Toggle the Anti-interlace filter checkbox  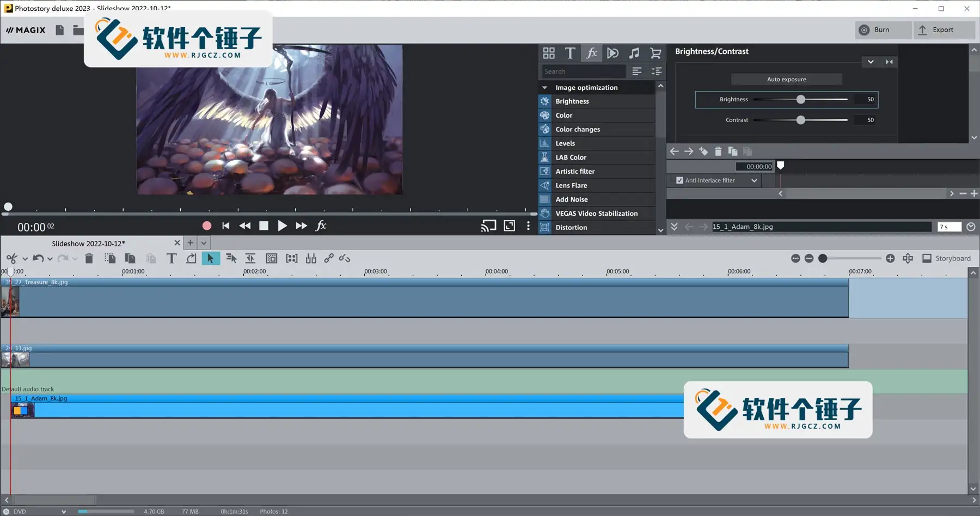[x=679, y=180]
